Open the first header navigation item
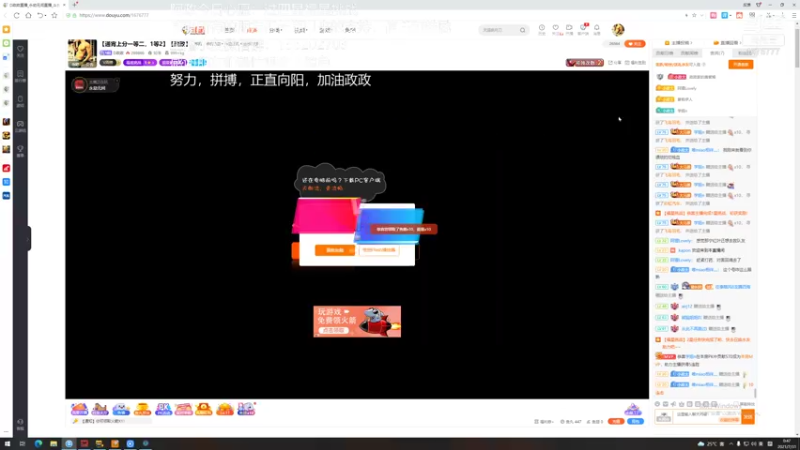The image size is (800, 450). (230, 31)
